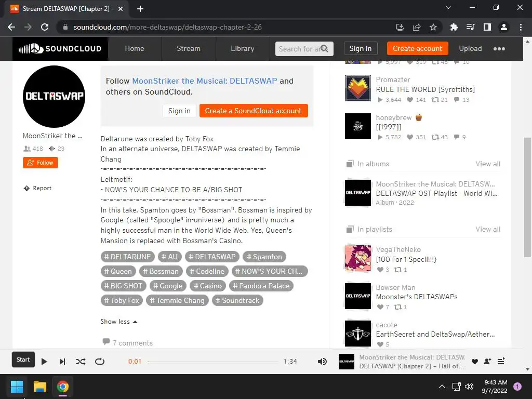532x399 pixels.
Task: Bookmark this page with the star icon
Action: click(433, 27)
